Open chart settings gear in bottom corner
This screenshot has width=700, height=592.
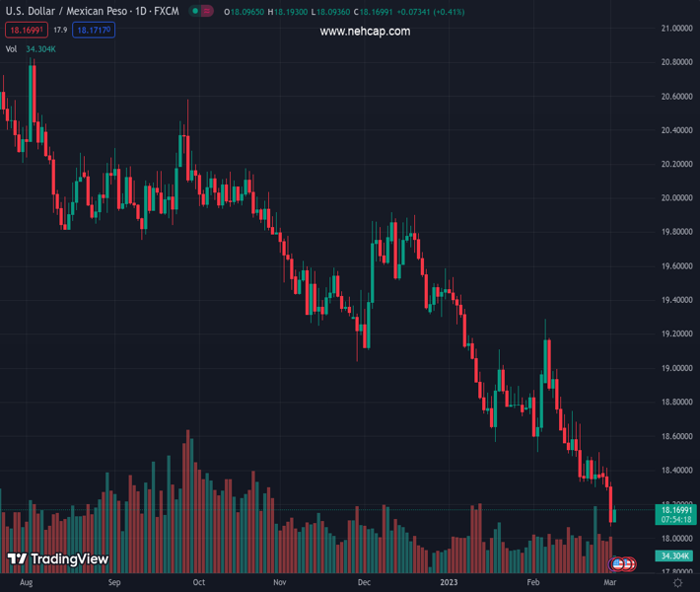click(676, 583)
